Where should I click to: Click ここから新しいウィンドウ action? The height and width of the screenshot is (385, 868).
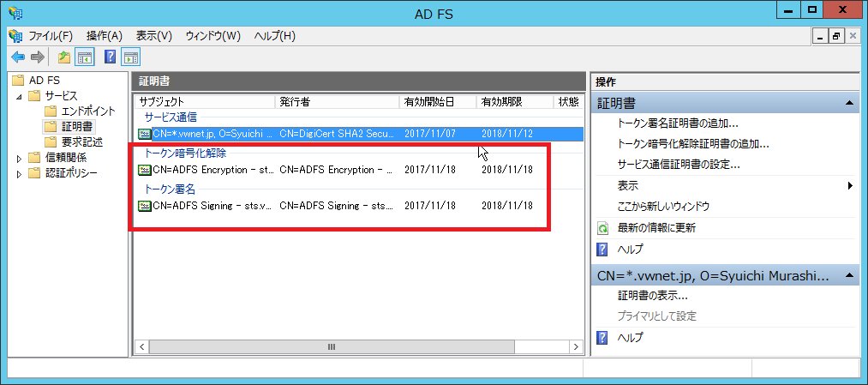tap(663, 207)
